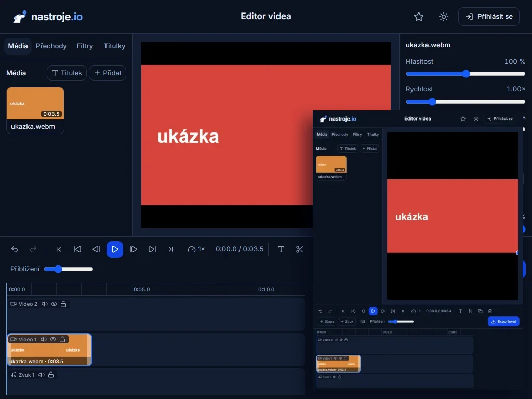The width and height of the screenshot is (532, 399).
Task: Click the Přihlásit se button in the inset editor
Action: (x=500, y=119)
